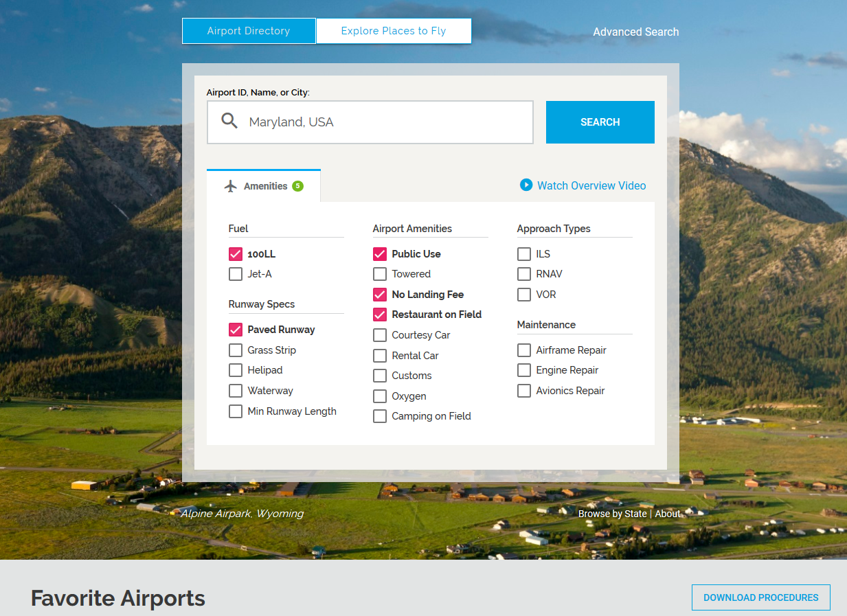Click the green badge showing 5 amenities
Image resolution: width=847 pixels, height=616 pixels.
[x=297, y=186]
